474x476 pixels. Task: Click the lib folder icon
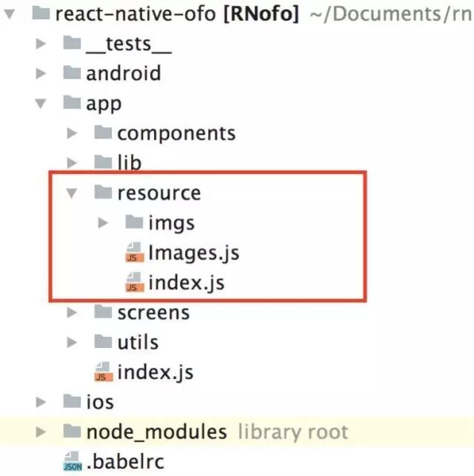[x=103, y=162]
